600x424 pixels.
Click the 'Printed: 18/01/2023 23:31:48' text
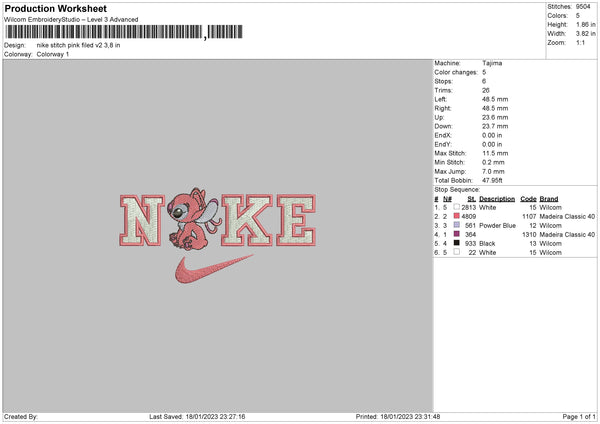click(398, 416)
